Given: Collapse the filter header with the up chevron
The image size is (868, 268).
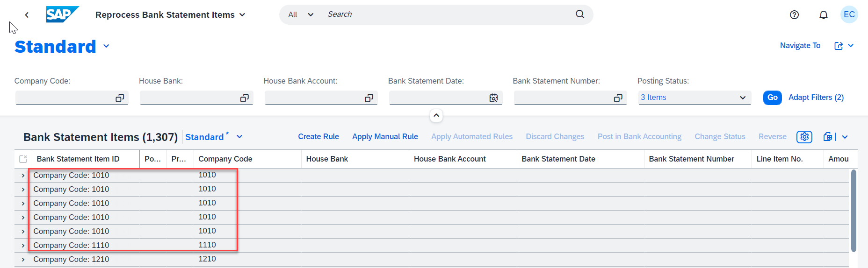Looking at the screenshot, I should (436, 115).
